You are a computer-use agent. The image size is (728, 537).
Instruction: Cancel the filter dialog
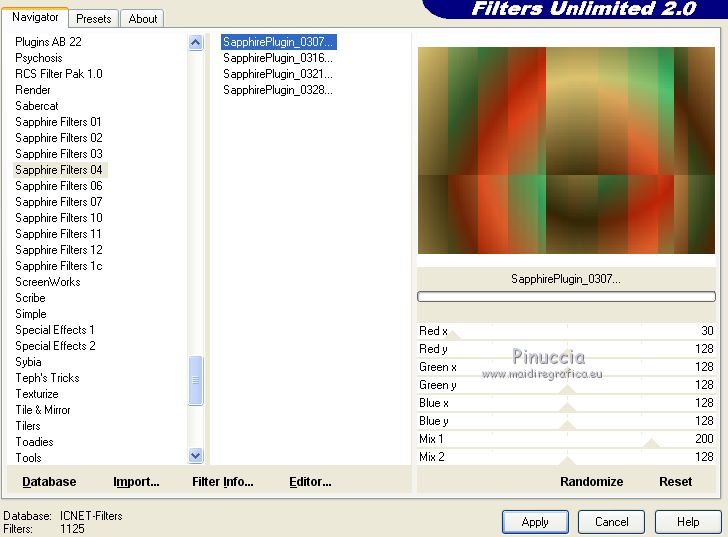[x=611, y=522]
